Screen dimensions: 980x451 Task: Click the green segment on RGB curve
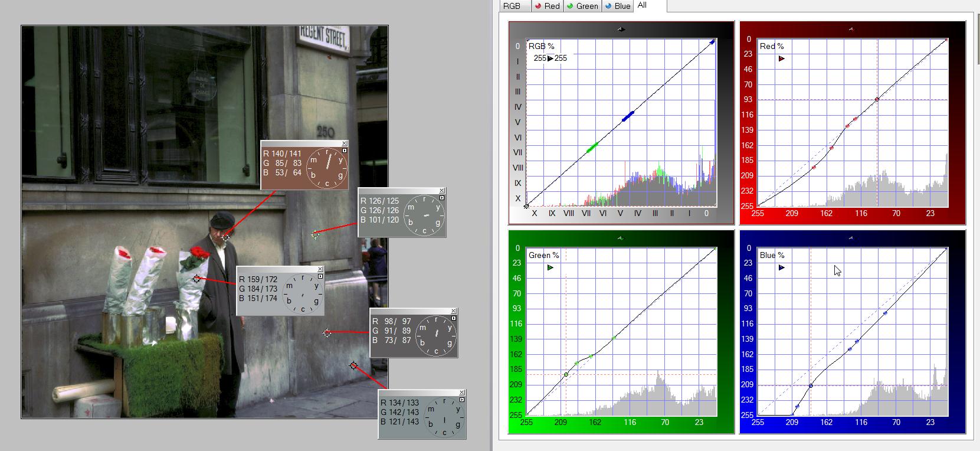(x=592, y=148)
